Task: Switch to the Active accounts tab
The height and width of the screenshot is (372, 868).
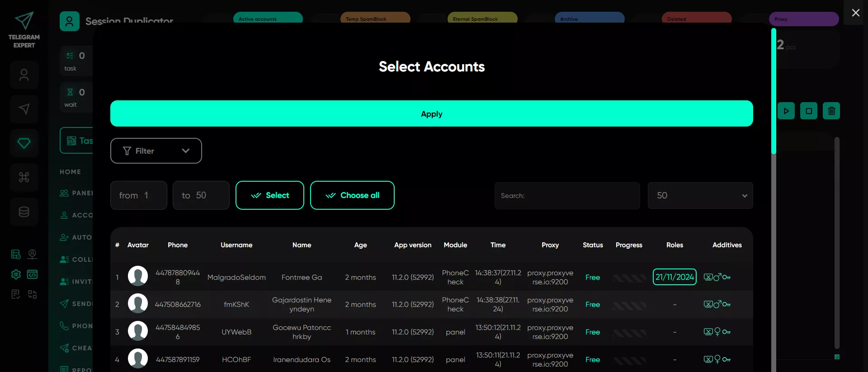Action: (268, 18)
